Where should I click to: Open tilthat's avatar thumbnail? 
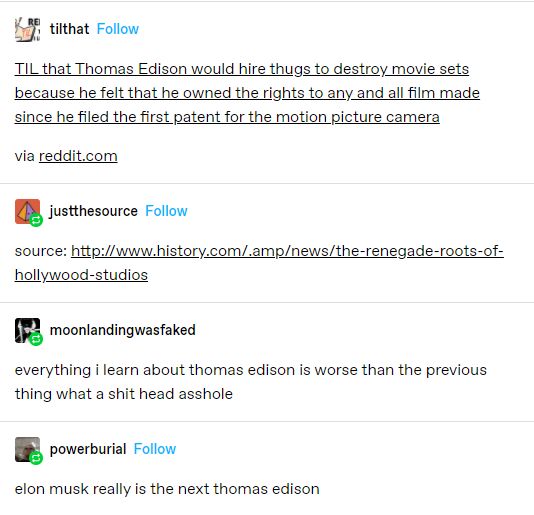27,29
